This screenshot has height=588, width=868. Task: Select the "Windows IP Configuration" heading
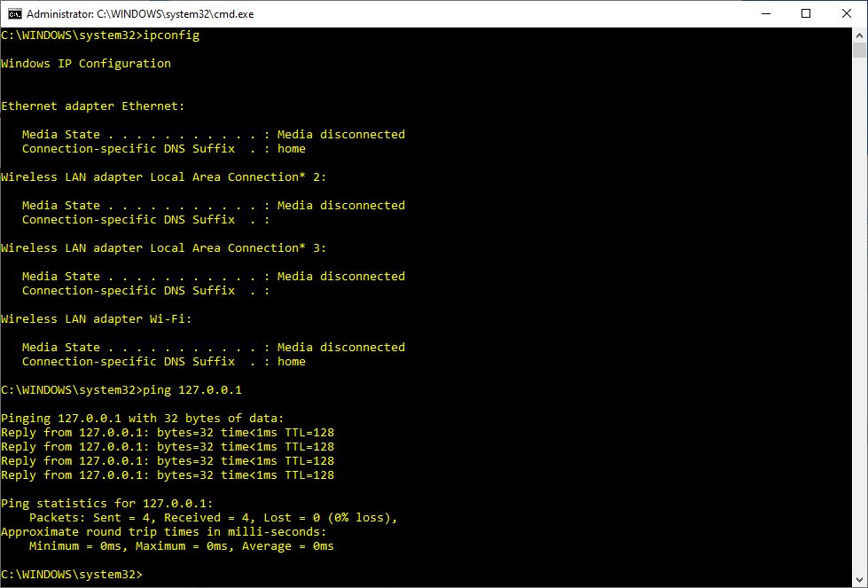pos(86,64)
